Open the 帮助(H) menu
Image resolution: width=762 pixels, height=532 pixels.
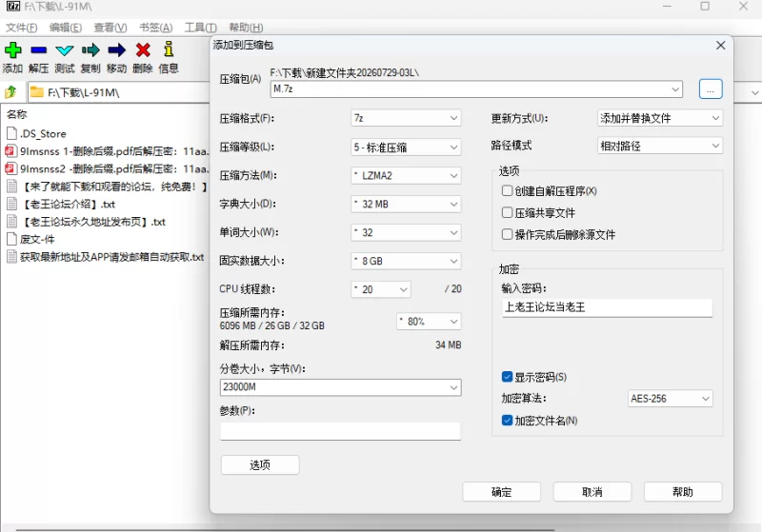246,28
